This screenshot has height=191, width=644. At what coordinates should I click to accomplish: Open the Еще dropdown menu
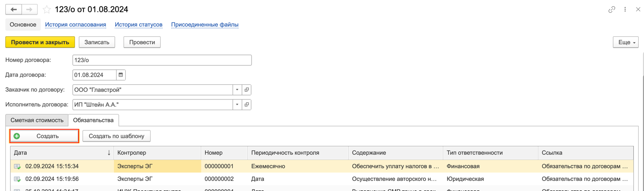pos(625,42)
